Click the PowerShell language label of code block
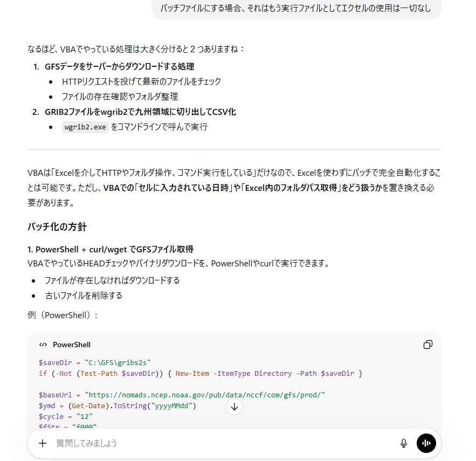476x461 pixels. point(72,345)
